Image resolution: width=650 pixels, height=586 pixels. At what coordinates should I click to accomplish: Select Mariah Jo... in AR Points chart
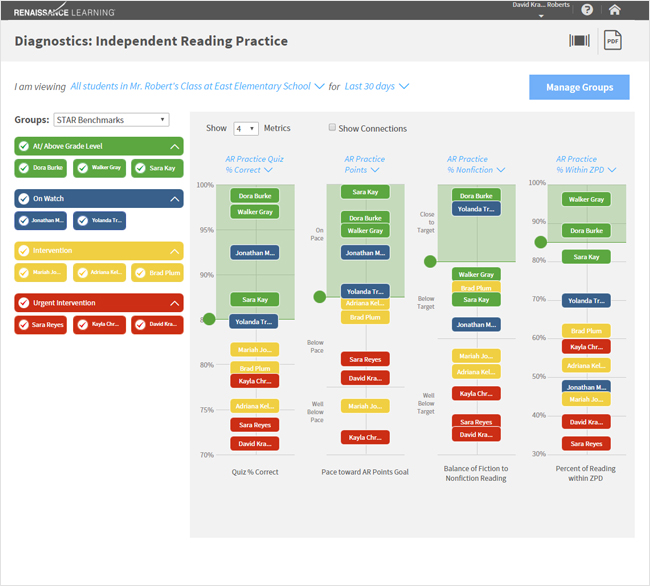point(365,406)
